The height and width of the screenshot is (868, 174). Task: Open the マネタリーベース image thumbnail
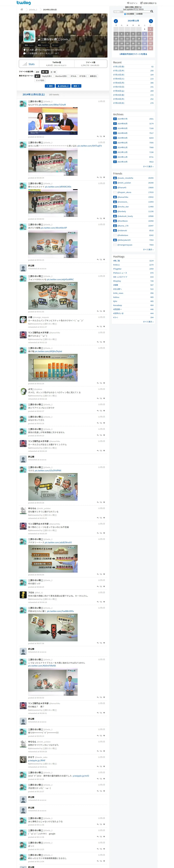point(53,559)
